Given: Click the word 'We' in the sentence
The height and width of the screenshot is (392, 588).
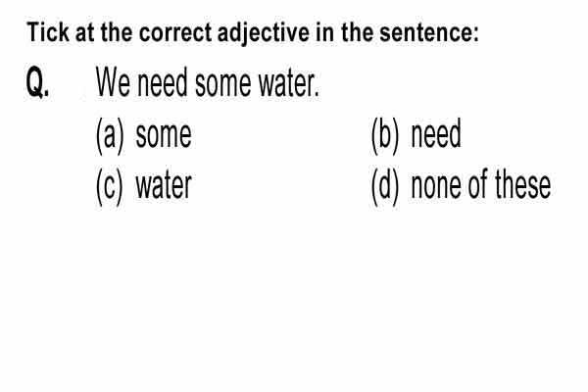Looking at the screenshot, I should tap(114, 82).
